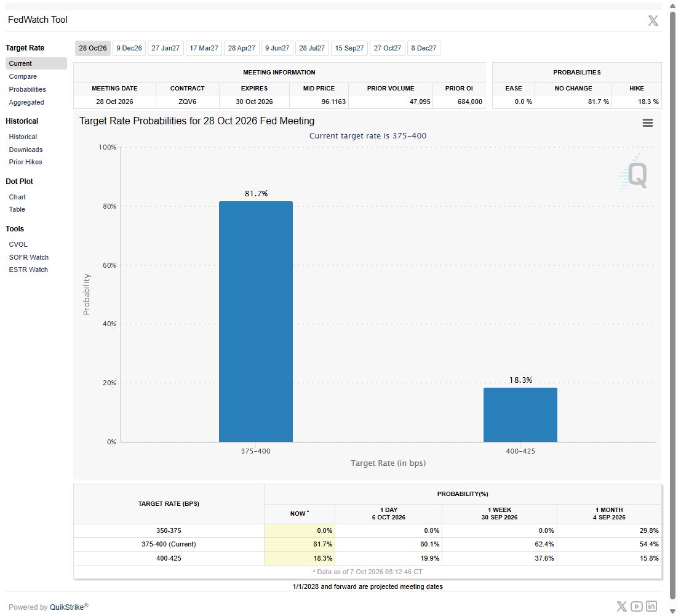
Task: Open the footer LinkedIn icon
Action: click(x=651, y=606)
